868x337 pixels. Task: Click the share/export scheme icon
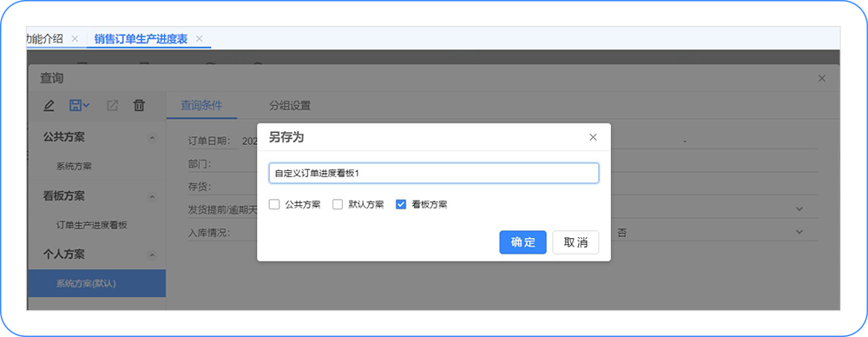[112, 105]
